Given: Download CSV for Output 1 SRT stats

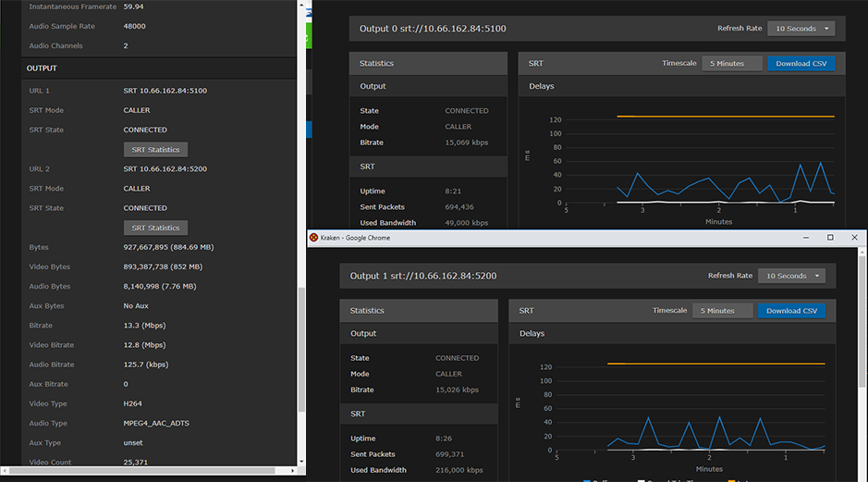Looking at the screenshot, I should 791,311.
